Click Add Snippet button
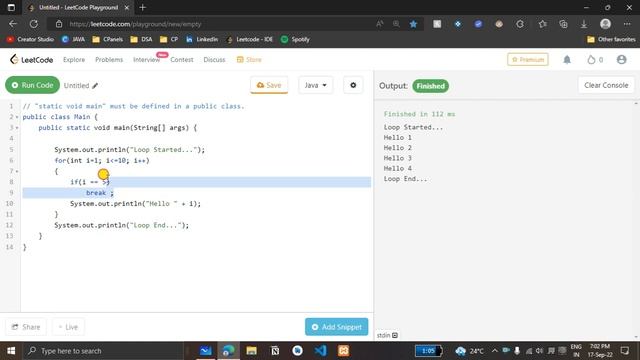 (x=336, y=327)
